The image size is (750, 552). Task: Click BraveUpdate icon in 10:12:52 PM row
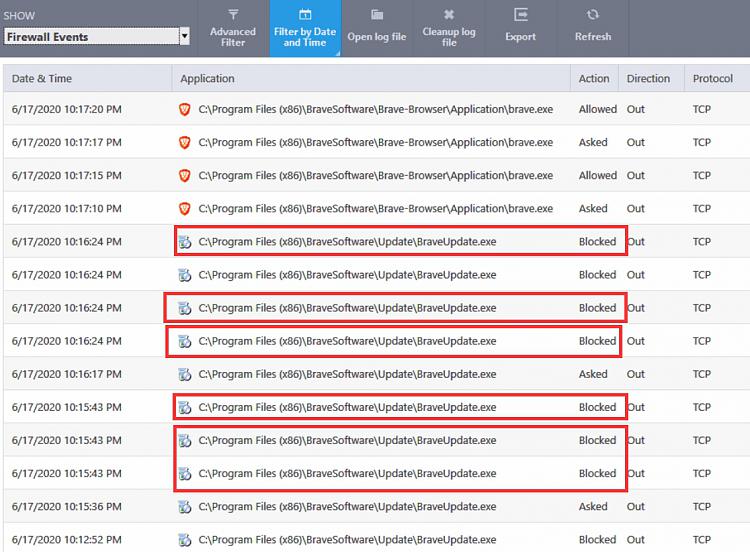pos(185,540)
